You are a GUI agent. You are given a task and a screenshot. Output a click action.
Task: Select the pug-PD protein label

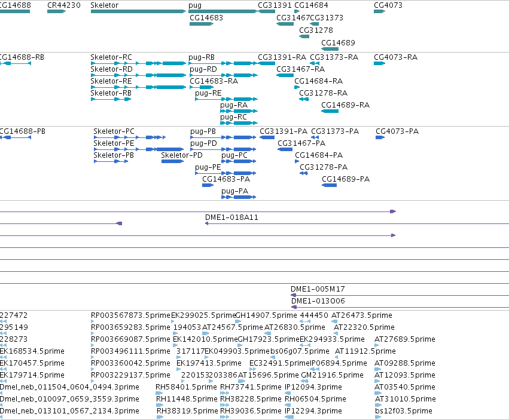[x=203, y=143]
